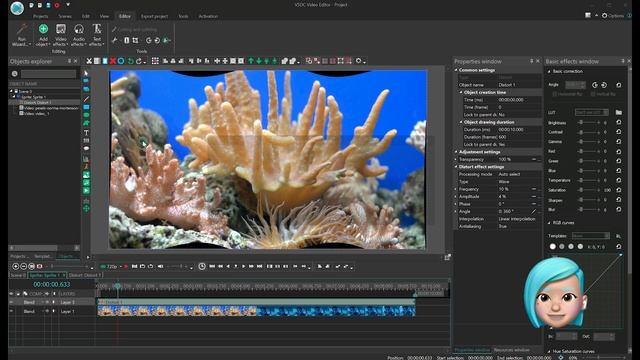Viewport: 640px width, 360px height.
Task: Reset the Brightness value
Action: tap(619, 122)
